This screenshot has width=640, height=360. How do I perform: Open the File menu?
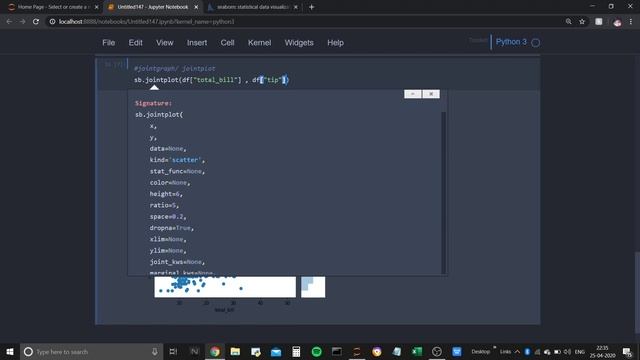(109, 42)
